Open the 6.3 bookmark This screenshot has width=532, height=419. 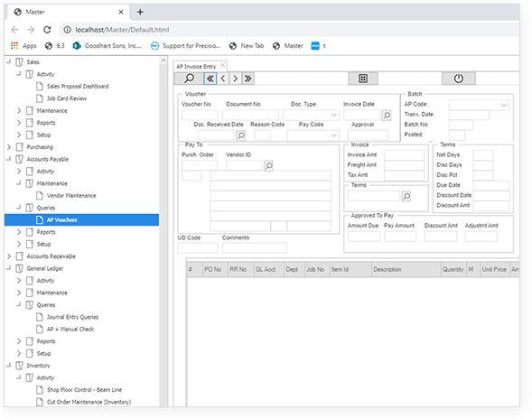click(x=55, y=46)
